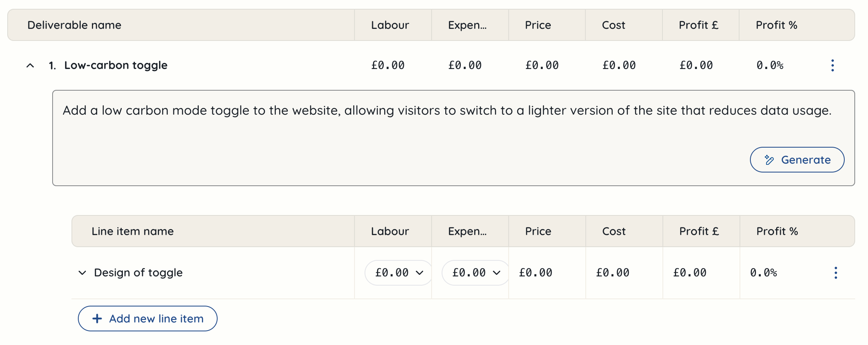This screenshot has height=345, width=868.
Task: Click the Profit % header in the deliverables table
Action: (x=776, y=25)
